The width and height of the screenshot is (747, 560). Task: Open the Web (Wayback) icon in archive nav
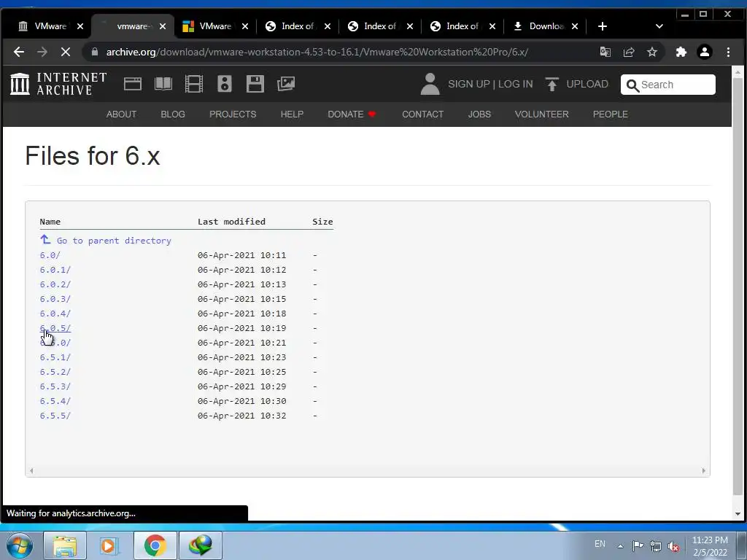coord(133,84)
